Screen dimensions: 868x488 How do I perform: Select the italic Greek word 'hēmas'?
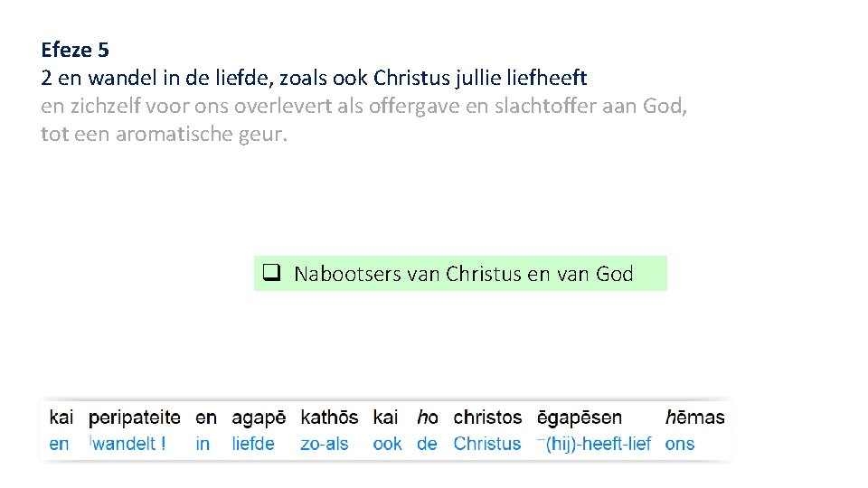pos(694,418)
